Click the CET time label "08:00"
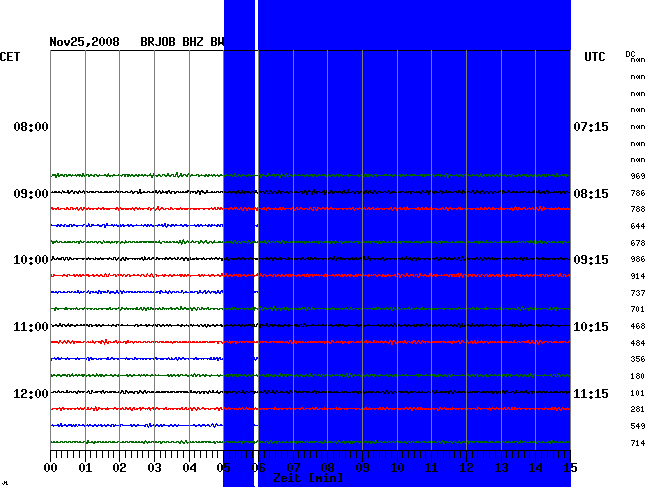650x494 pixels. [31, 127]
